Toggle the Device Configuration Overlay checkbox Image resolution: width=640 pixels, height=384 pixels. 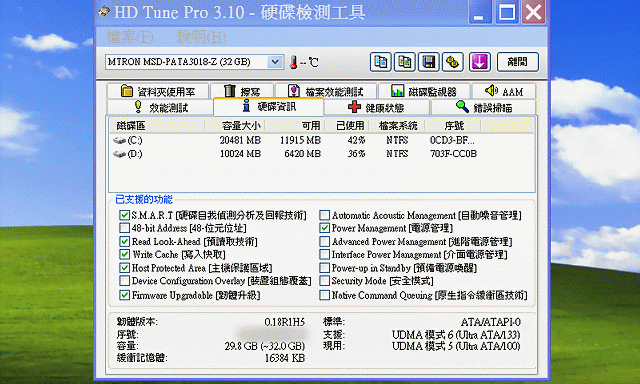click(x=124, y=281)
